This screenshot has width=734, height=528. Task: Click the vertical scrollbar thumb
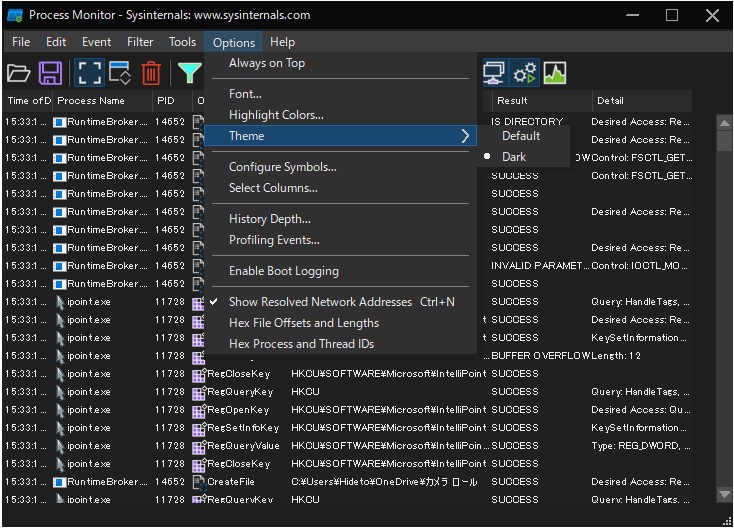724,141
